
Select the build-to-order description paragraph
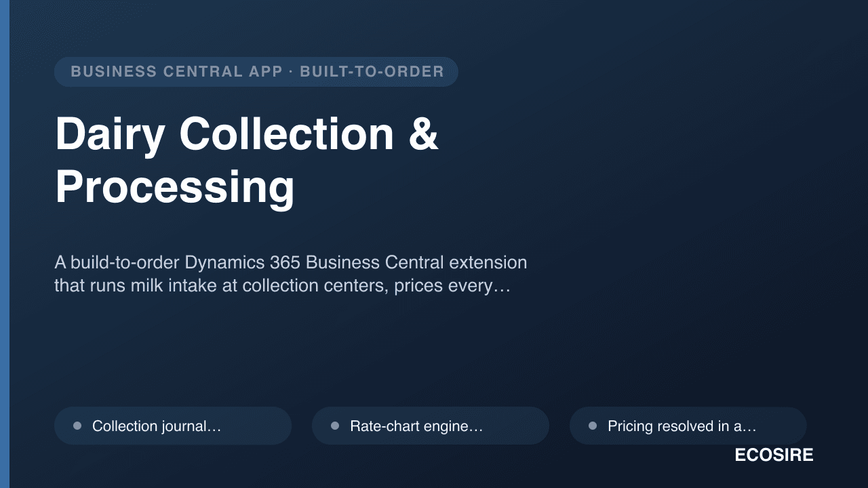(x=290, y=274)
